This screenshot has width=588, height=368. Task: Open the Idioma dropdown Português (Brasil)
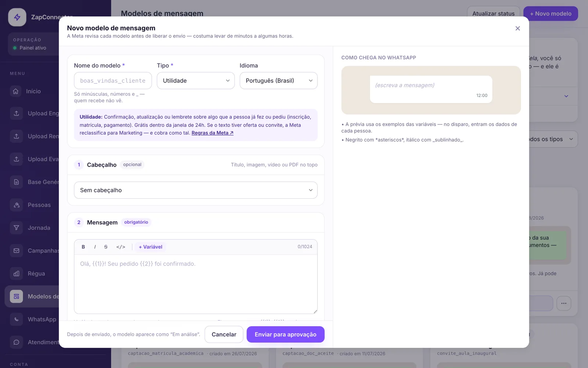click(x=279, y=81)
